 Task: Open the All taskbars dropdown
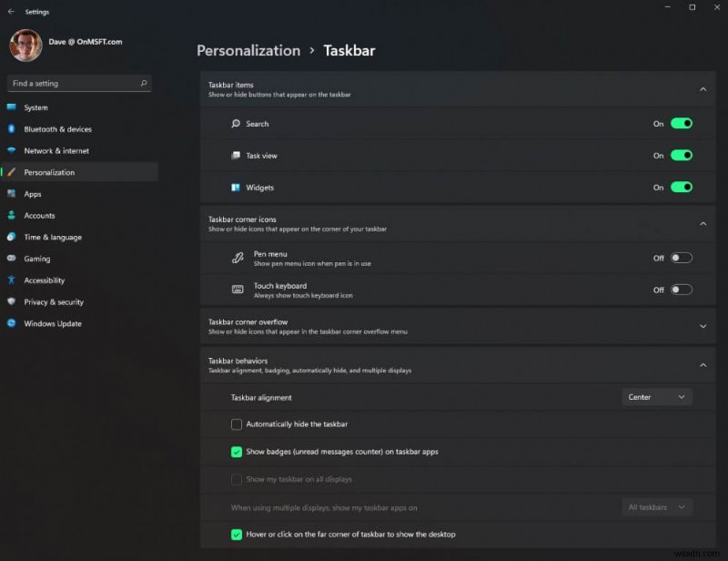pos(656,507)
